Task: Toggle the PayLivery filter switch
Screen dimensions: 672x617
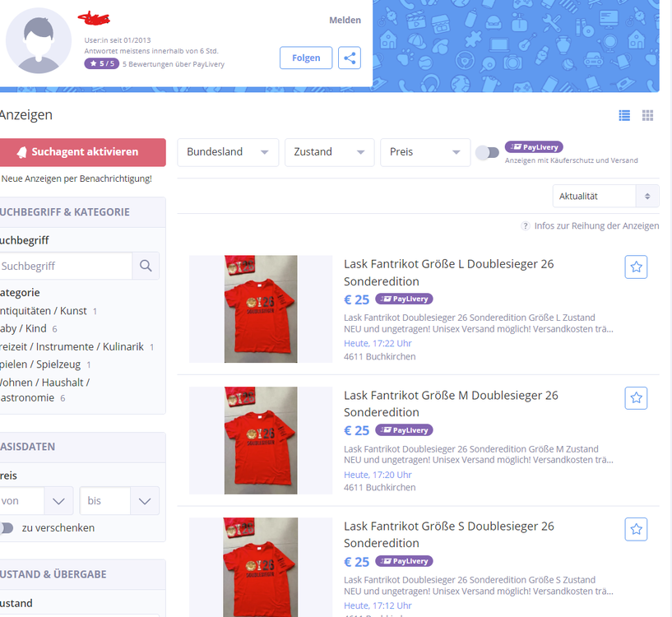Action: [487, 153]
